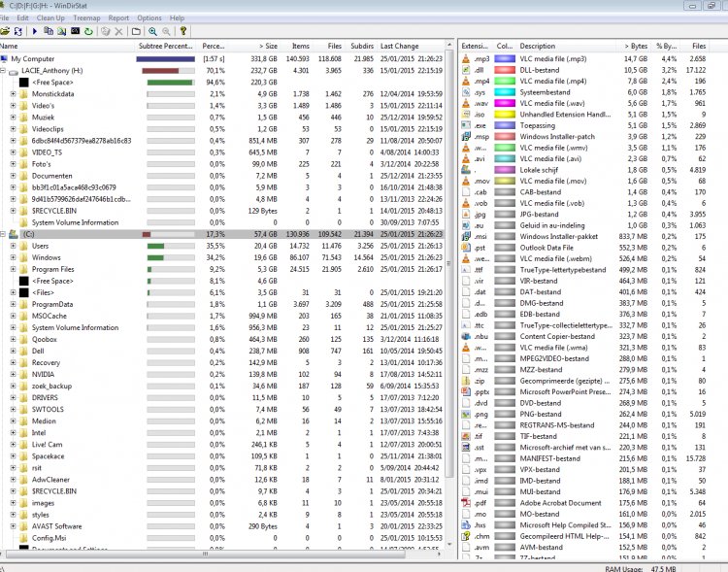Select the VIDEO_TS folder row
This screenshot has height=572, width=728.
[x=222, y=152]
